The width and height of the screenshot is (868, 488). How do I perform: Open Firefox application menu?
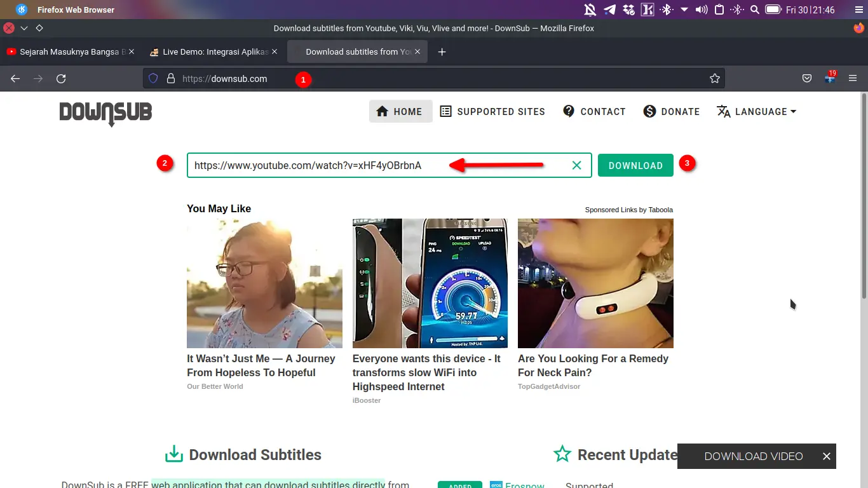853,79
